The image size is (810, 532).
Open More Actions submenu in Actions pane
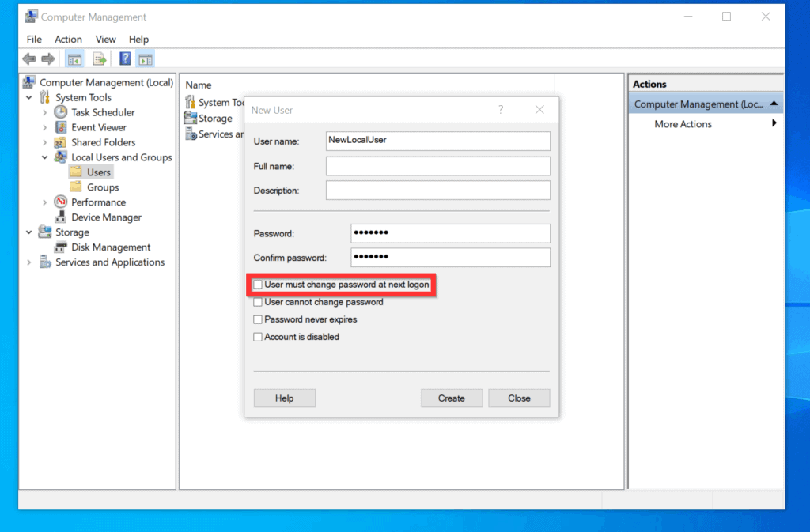706,124
